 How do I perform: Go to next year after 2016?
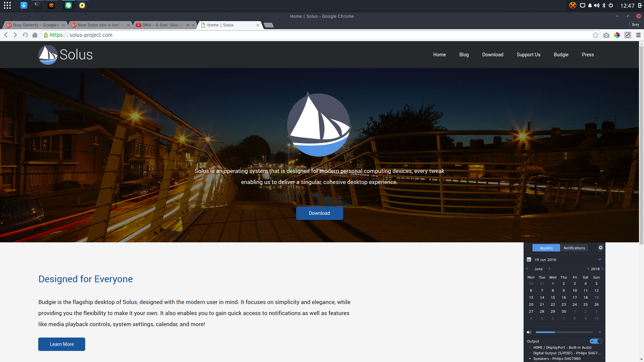click(602, 269)
